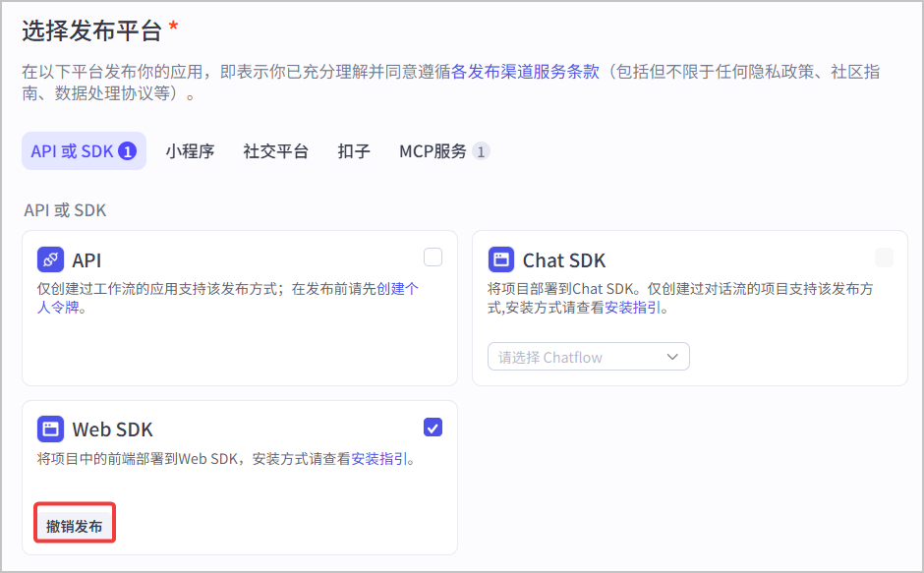Click the disabled Chat SDK checkbox

click(884, 258)
